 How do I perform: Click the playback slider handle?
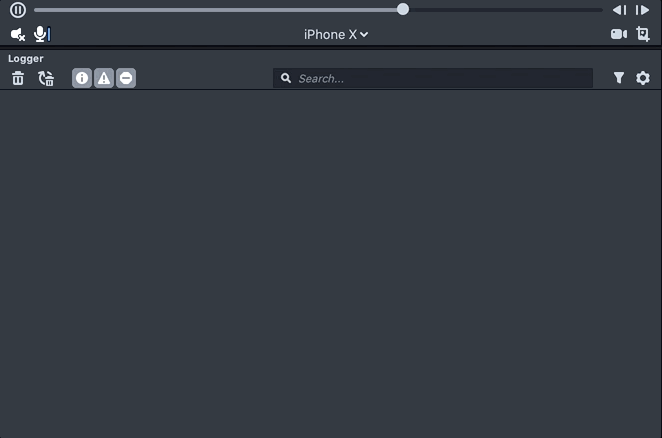pos(403,9)
